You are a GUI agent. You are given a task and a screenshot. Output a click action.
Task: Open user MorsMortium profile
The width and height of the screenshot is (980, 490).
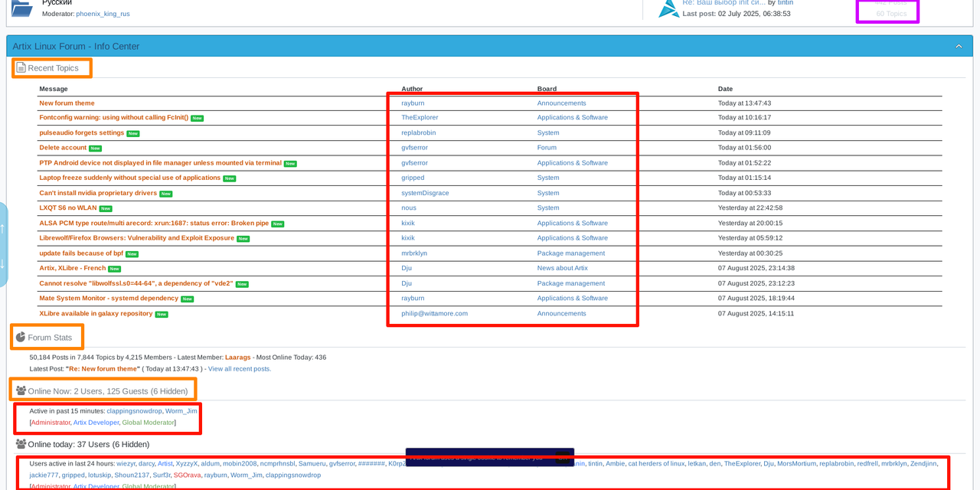pyautogui.click(x=796, y=464)
